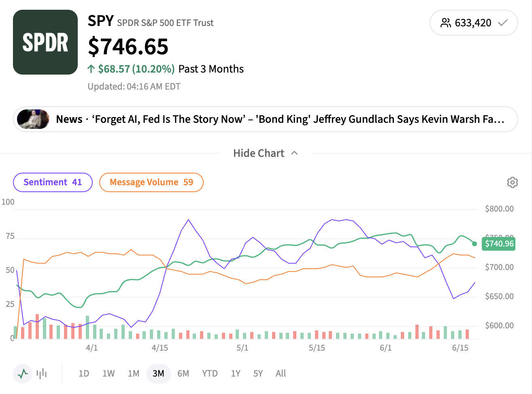532x394 pixels.
Task: Toggle the Sentiment 41 overlay
Action: (x=53, y=182)
